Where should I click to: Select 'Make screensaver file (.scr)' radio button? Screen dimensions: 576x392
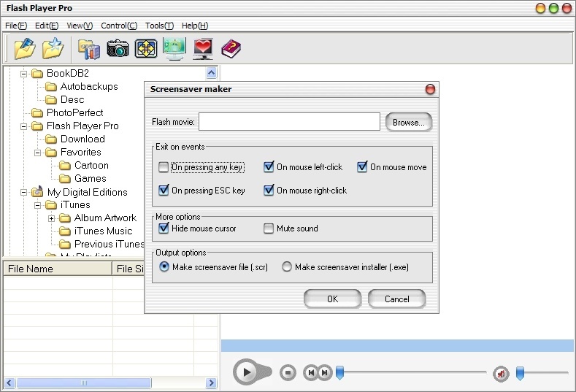(x=164, y=266)
